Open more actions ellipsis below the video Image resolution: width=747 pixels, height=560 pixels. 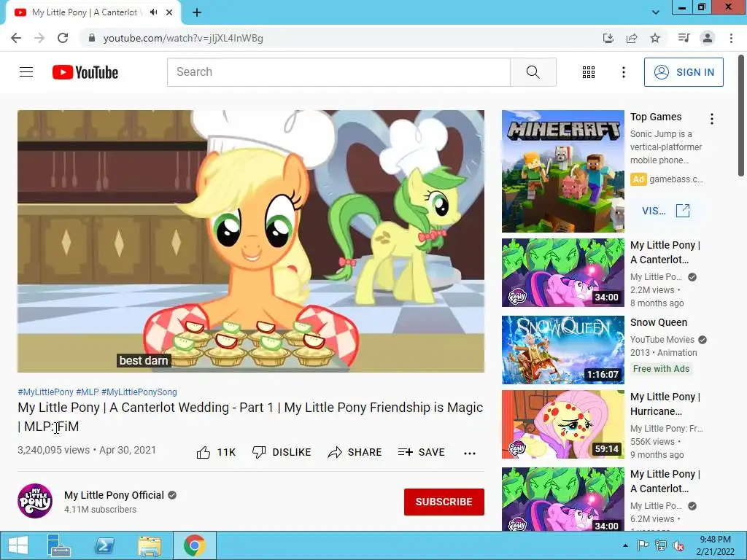[x=470, y=453]
